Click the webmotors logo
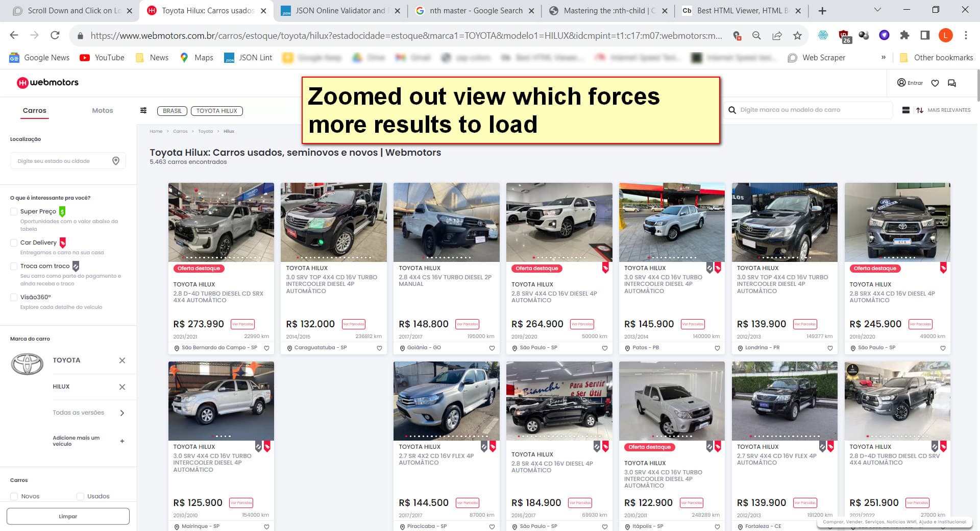 pyautogui.click(x=47, y=82)
